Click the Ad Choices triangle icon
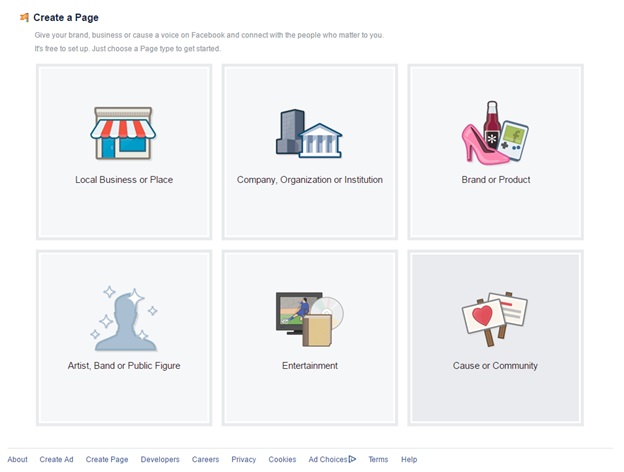Screen dimensions: 624x472 (352, 459)
